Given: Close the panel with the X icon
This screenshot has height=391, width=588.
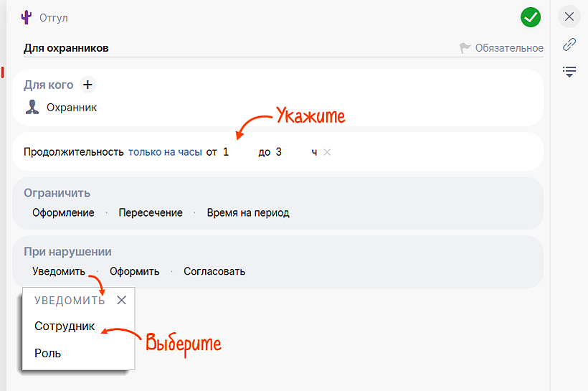Looking at the screenshot, I should 569,17.
